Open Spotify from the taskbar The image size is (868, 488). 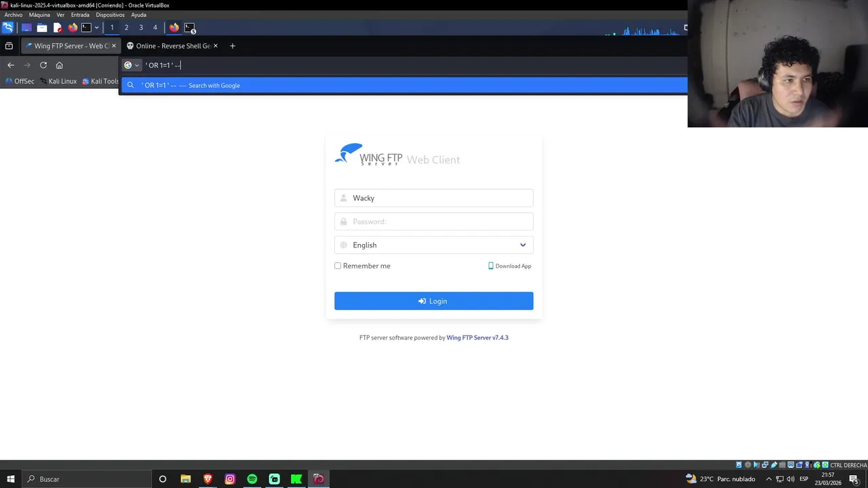click(x=252, y=479)
